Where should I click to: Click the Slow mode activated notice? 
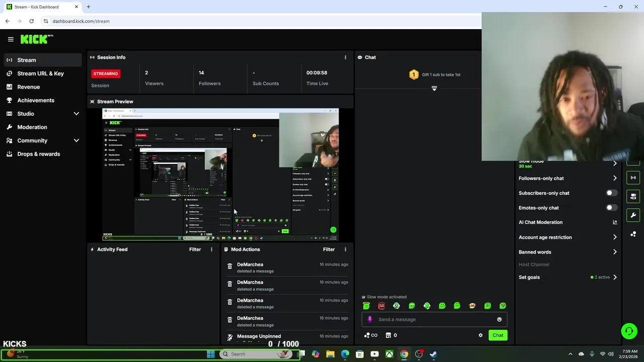(x=384, y=297)
